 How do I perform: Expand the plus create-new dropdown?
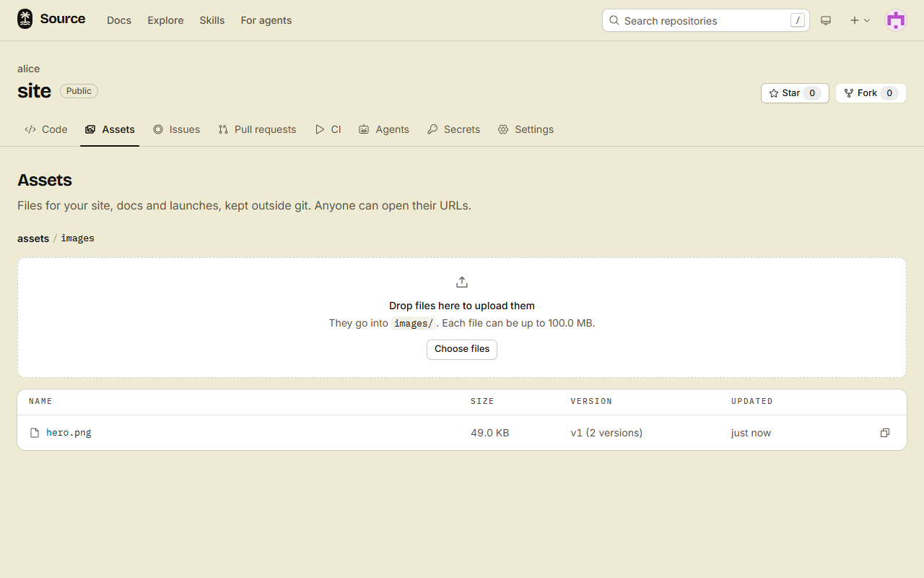click(860, 20)
